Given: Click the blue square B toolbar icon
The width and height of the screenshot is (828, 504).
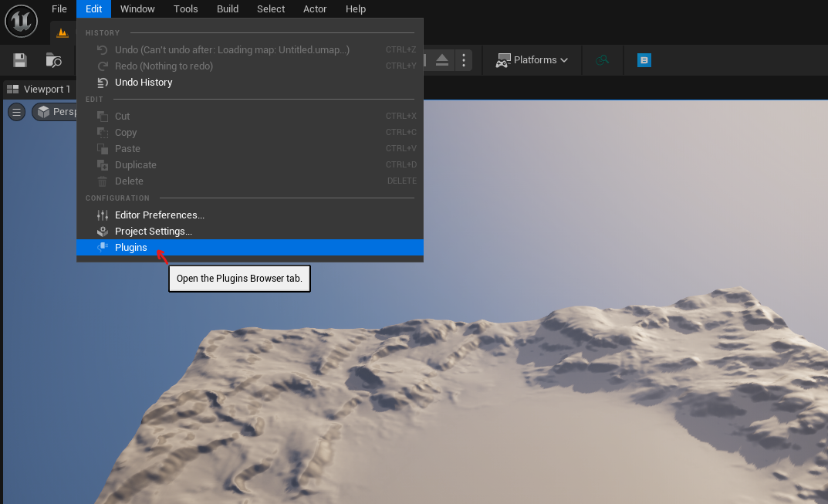Looking at the screenshot, I should pyautogui.click(x=644, y=60).
